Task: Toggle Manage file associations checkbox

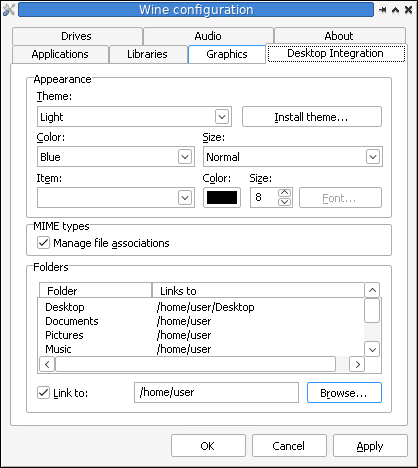Action: click(43, 243)
